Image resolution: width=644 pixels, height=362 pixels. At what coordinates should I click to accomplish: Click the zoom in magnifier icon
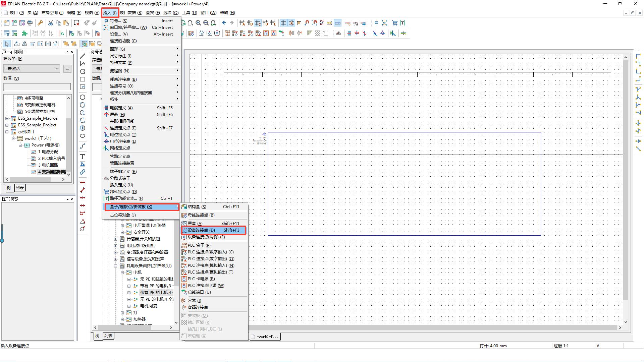click(x=198, y=23)
